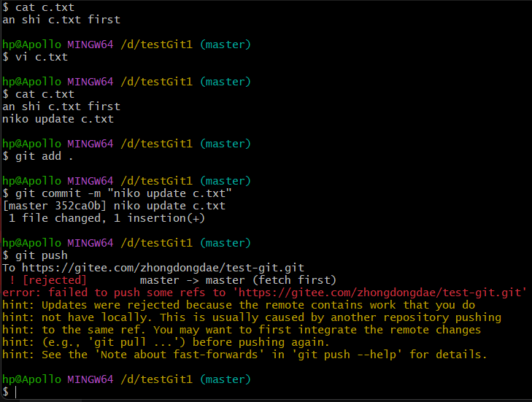The image size is (532, 402).
Task: Click the 'git add .' command
Action: pos(38,156)
